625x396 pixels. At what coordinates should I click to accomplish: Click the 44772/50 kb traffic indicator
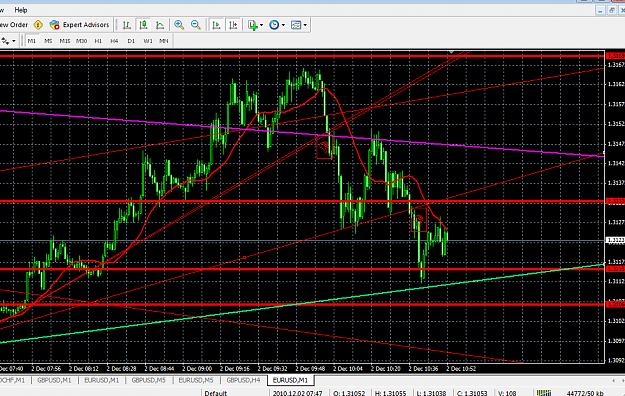coord(585,393)
